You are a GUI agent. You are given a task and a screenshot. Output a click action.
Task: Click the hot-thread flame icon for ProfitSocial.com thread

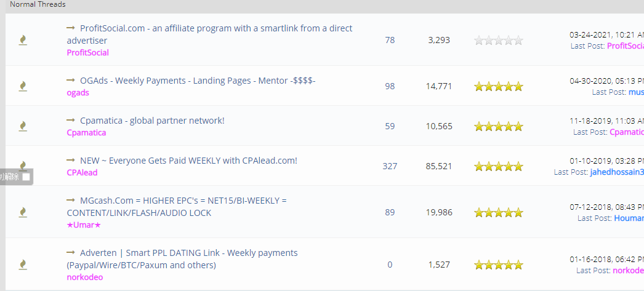(23, 40)
